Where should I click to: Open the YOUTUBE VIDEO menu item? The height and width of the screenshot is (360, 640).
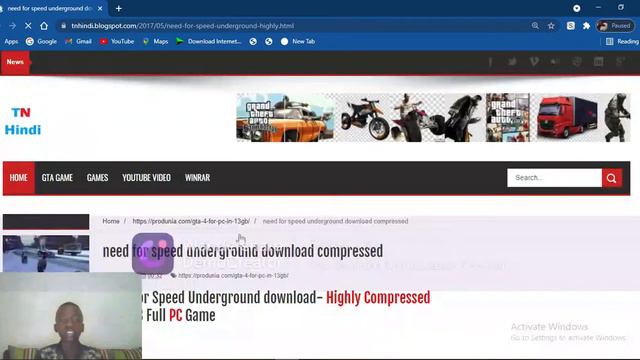tap(147, 178)
